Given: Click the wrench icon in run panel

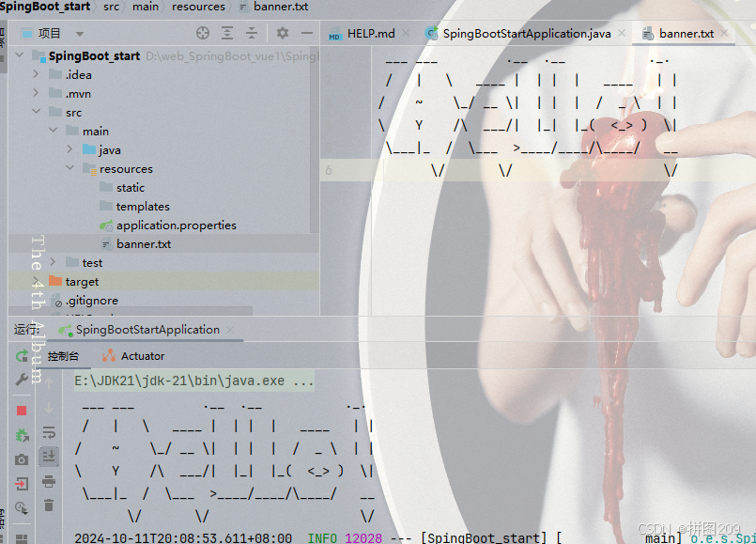Looking at the screenshot, I should click(x=22, y=380).
